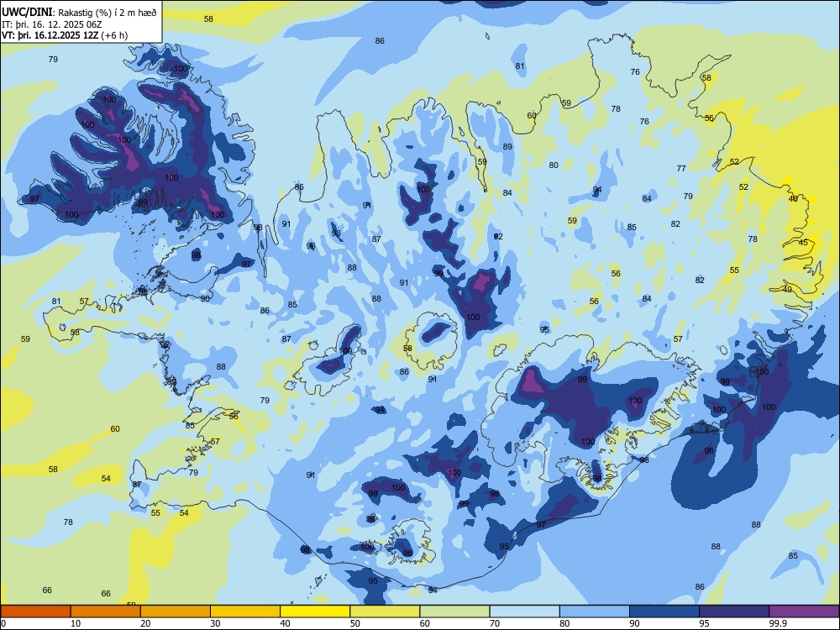The image size is (840, 630).
Task: Click the '10' label on the legend scale
Action: (x=76, y=623)
